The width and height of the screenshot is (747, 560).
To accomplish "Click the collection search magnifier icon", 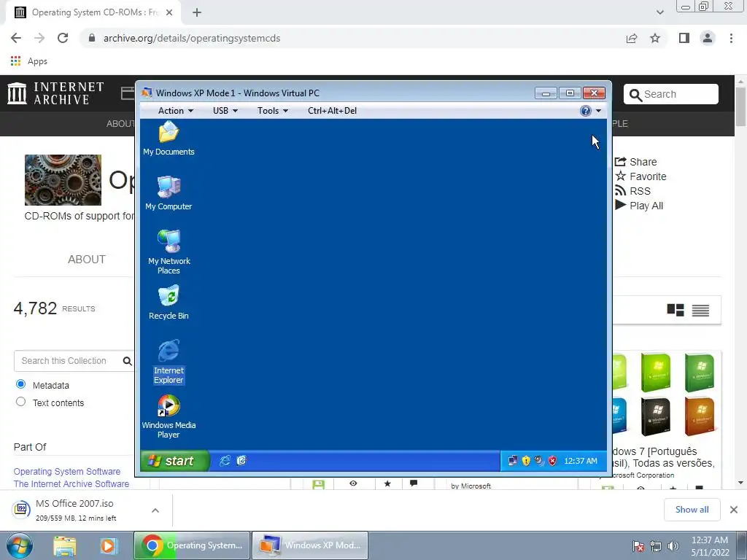I will [127, 361].
